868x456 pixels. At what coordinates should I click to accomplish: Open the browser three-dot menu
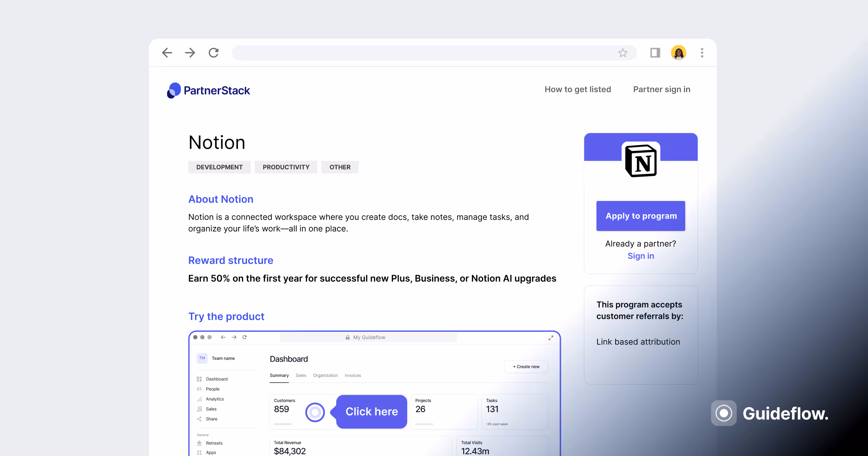(x=702, y=53)
